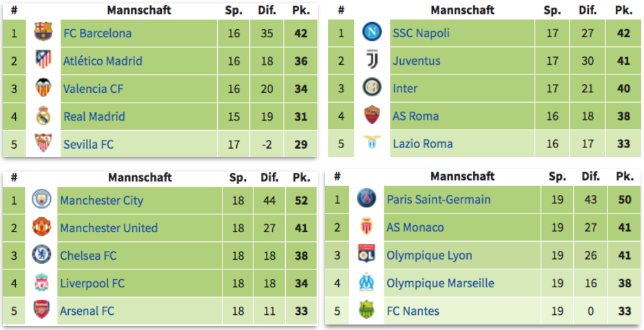Open the AS Monaco team link

point(415,227)
